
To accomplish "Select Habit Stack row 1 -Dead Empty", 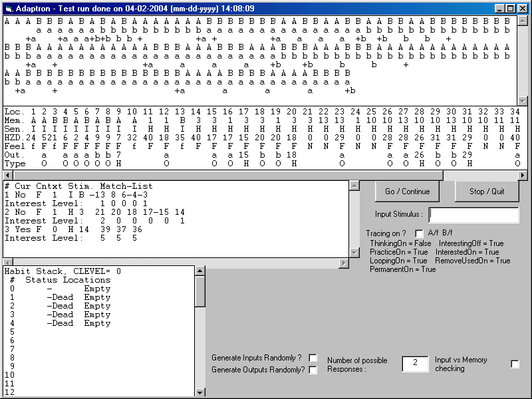I will tap(60, 297).
